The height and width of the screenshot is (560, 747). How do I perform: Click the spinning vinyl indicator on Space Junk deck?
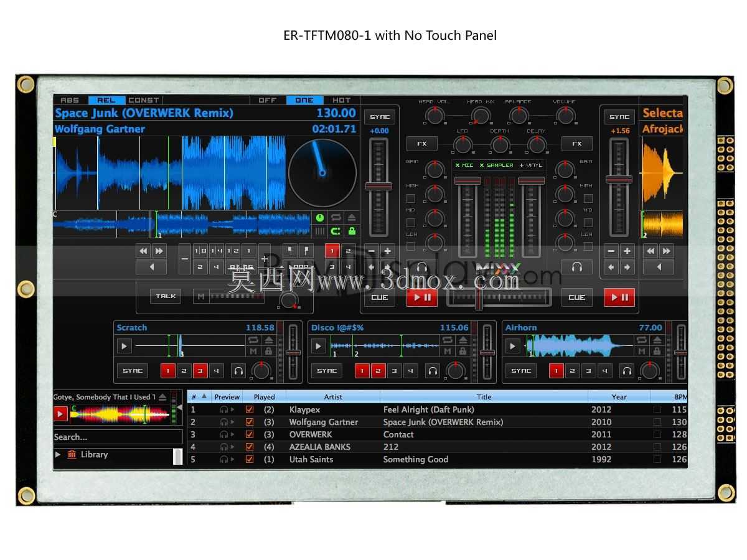point(322,173)
